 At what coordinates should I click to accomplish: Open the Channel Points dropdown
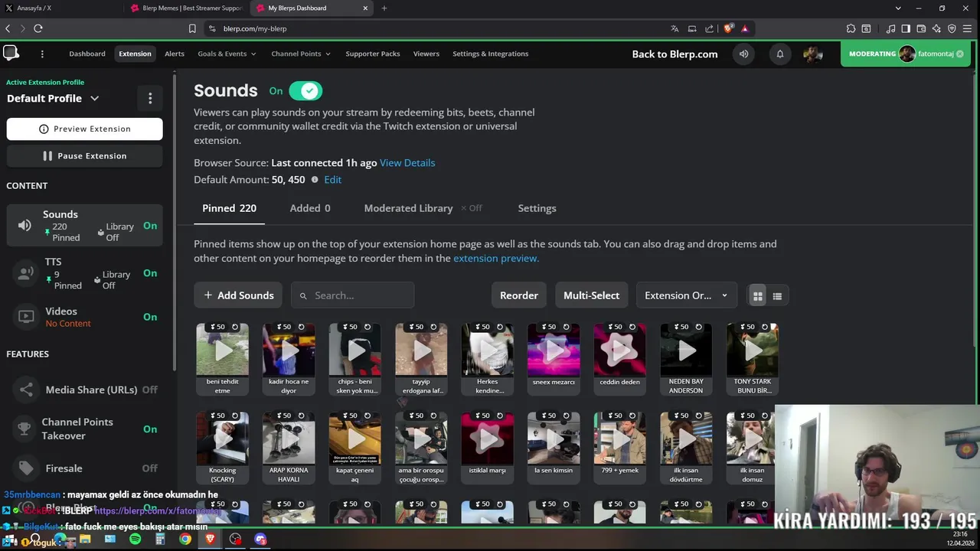coord(301,54)
